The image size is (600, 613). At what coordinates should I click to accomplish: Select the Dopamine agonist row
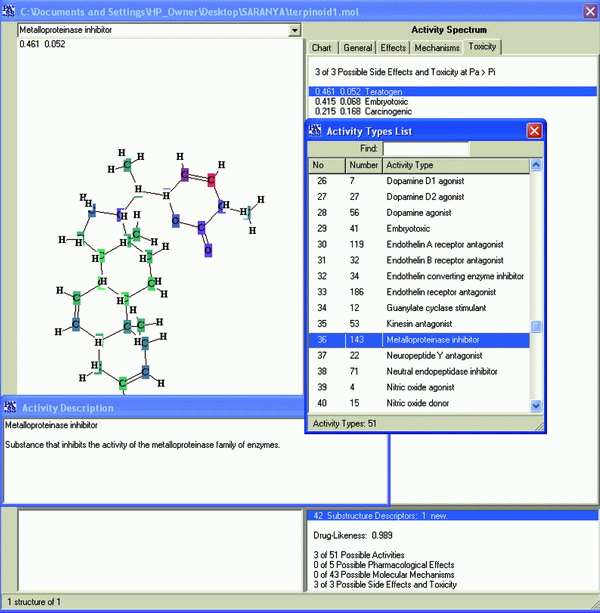[419, 213]
